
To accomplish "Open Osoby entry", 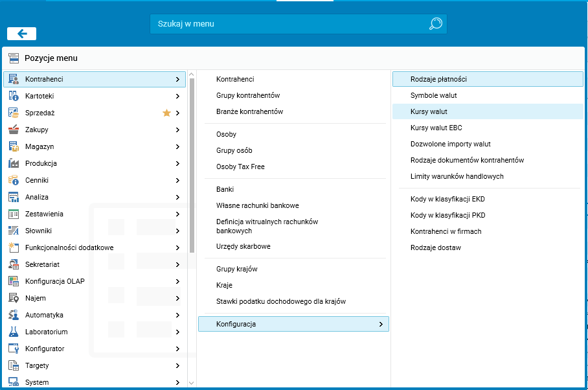I will click(x=226, y=134).
